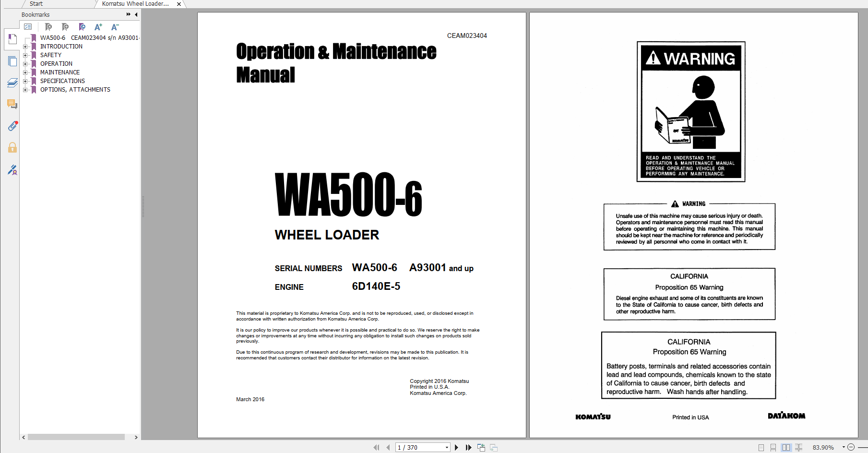Click the 'March 2016' date text
This screenshot has height=453, width=868.
tap(250, 399)
